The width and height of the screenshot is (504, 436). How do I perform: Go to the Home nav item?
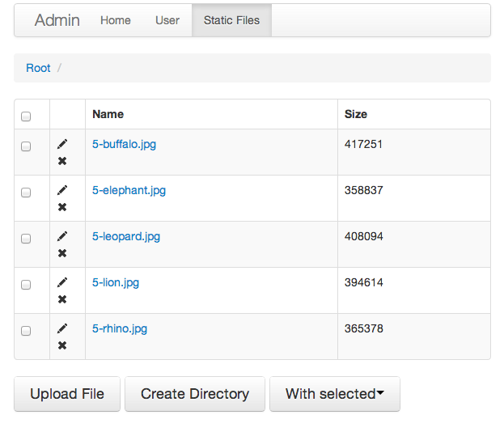pos(116,20)
